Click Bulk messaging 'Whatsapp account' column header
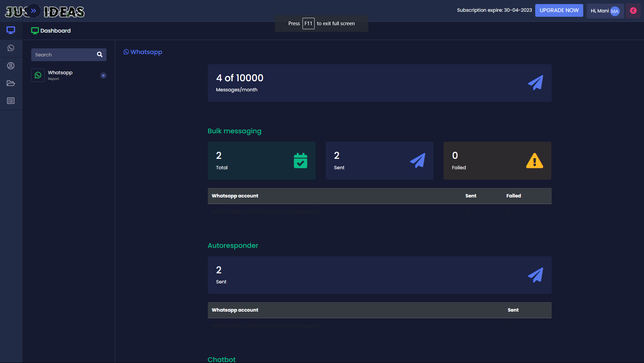Image resolution: width=644 pixels, height=363 pixels. 235,196
